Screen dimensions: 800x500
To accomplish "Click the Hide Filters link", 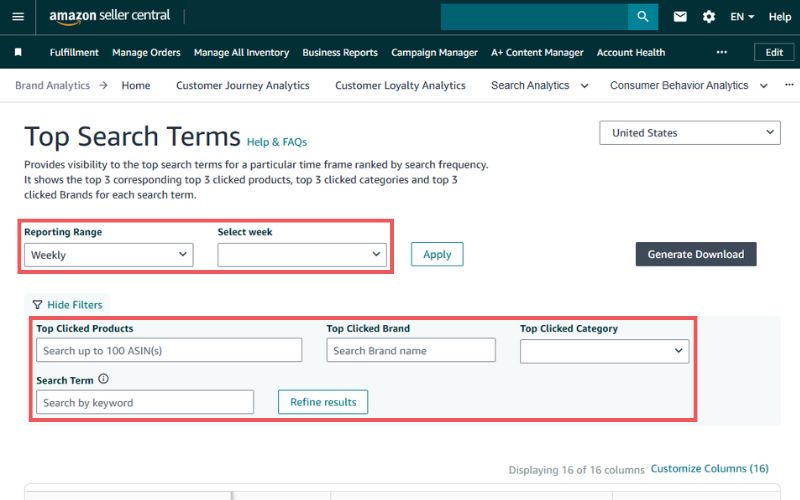I will (75, 305).
